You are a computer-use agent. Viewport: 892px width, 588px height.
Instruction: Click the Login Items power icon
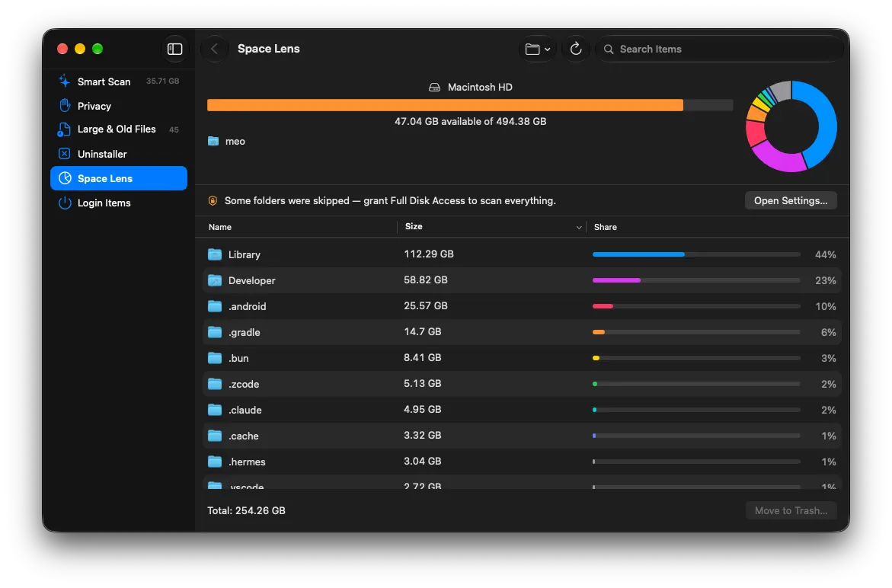[65, 203]
